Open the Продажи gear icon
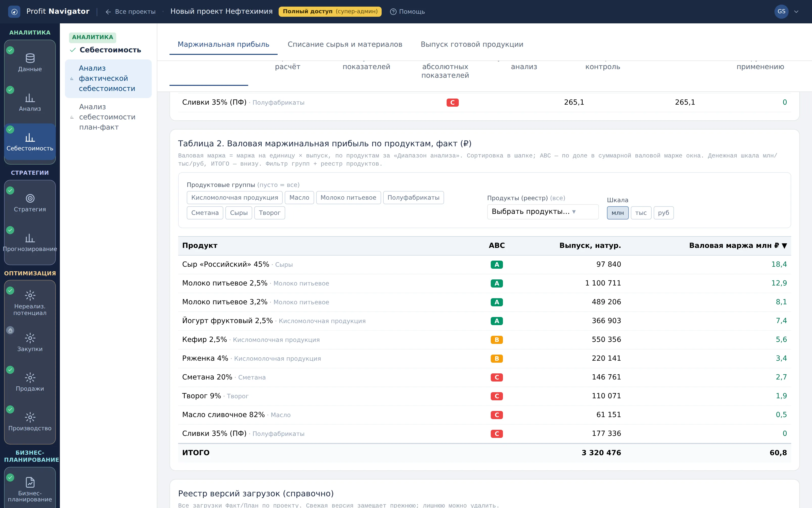 [30, 378]
